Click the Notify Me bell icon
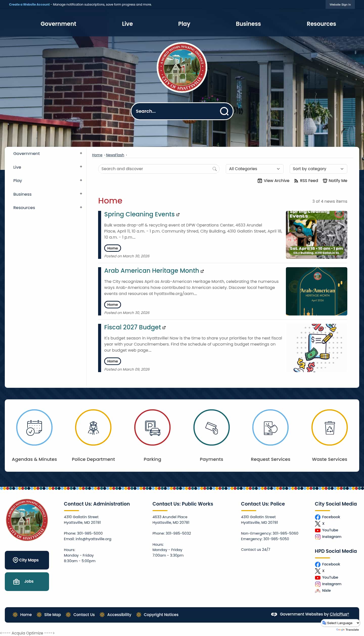This screenshot has width=364, height=636. pos(325,181)
